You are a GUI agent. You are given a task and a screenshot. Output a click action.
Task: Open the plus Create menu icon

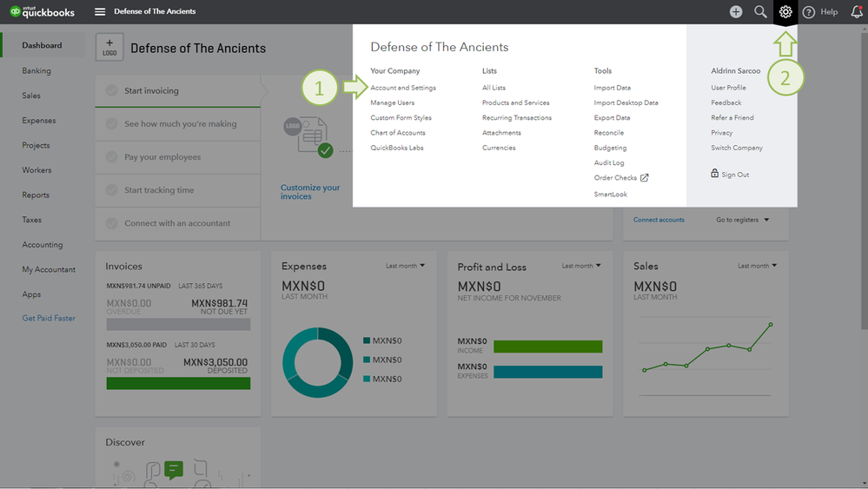pyautogui.click(x=736, y=11)
